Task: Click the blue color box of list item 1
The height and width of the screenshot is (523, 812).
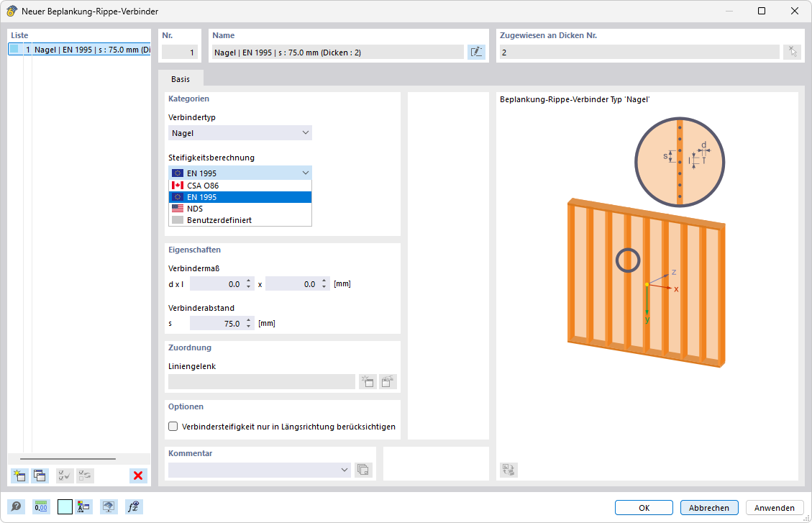Action: (x=14, y=49)
